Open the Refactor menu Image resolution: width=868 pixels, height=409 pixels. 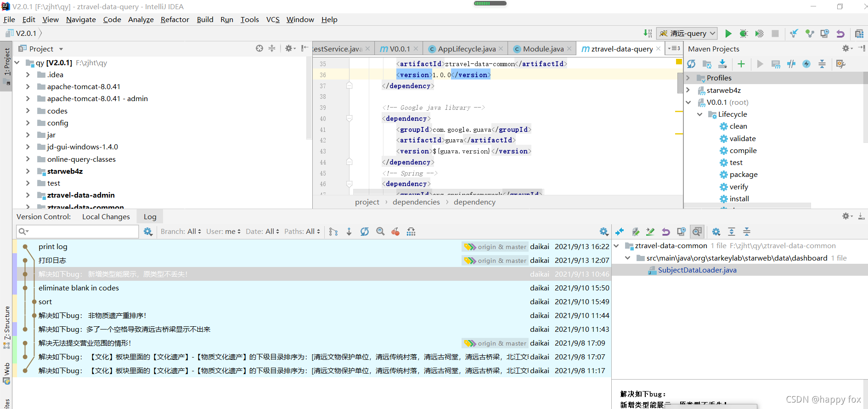pos(175,19)
